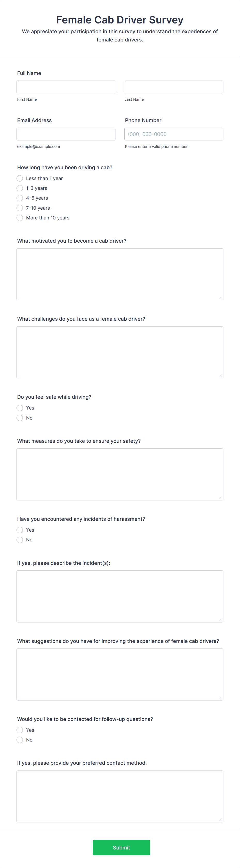Focus the Email Address field
The image size is (240, 868).
point(66,134)
